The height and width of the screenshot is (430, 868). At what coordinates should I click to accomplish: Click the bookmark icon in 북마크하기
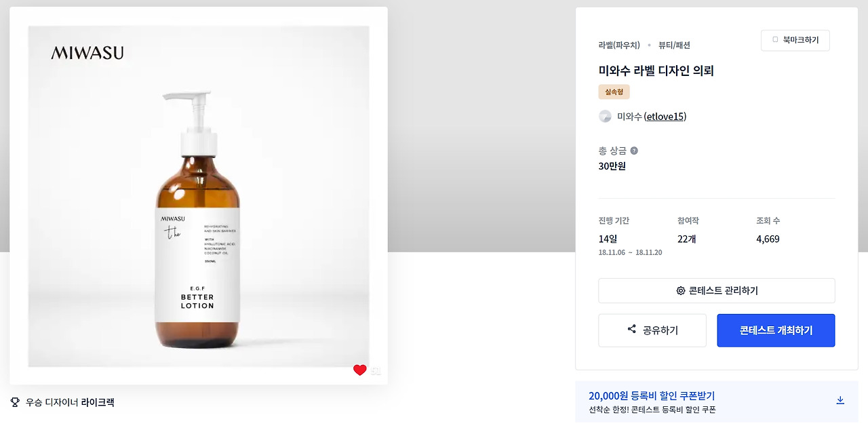point(775,40)
